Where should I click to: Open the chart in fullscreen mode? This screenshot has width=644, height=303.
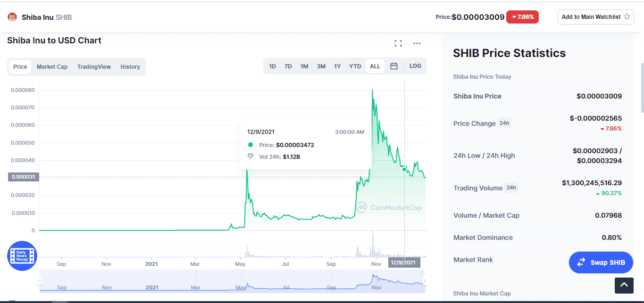(x=398, y=43)
